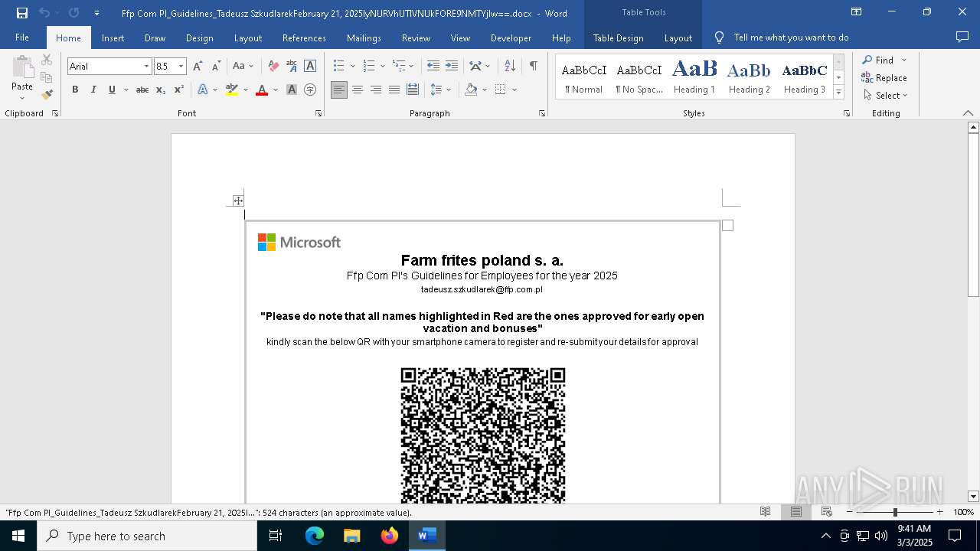The image size is (980, 551).
Task: Shrink font size with the smaller A icon
Action: 216,67
